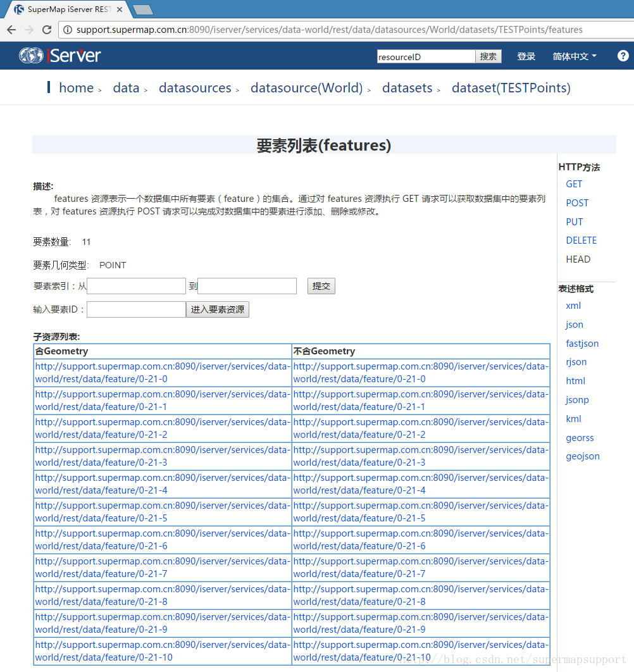Choose georss representation format

[580, 438]
